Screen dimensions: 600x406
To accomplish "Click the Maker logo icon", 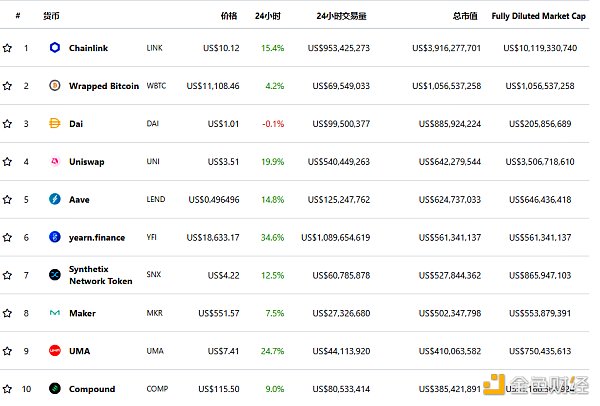I will click(55, 313).
